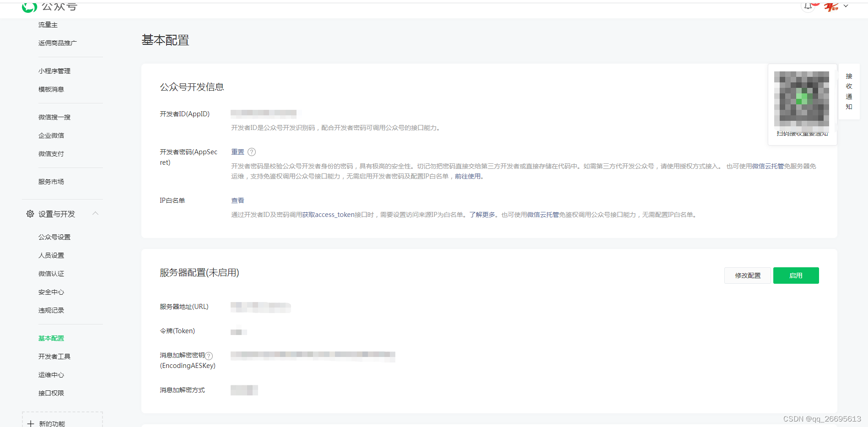Select 基本配置 in sidebar
This screenshot has width=868, height=427.
coord(51,338)
